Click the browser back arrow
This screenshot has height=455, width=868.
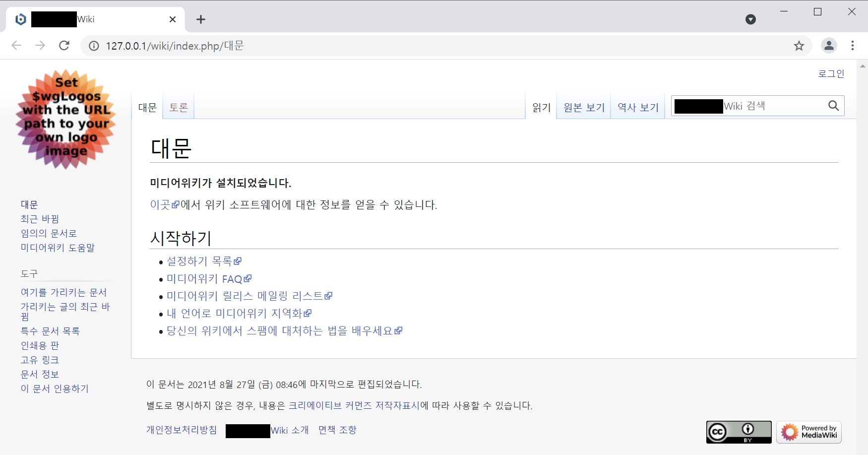(16, 46)
